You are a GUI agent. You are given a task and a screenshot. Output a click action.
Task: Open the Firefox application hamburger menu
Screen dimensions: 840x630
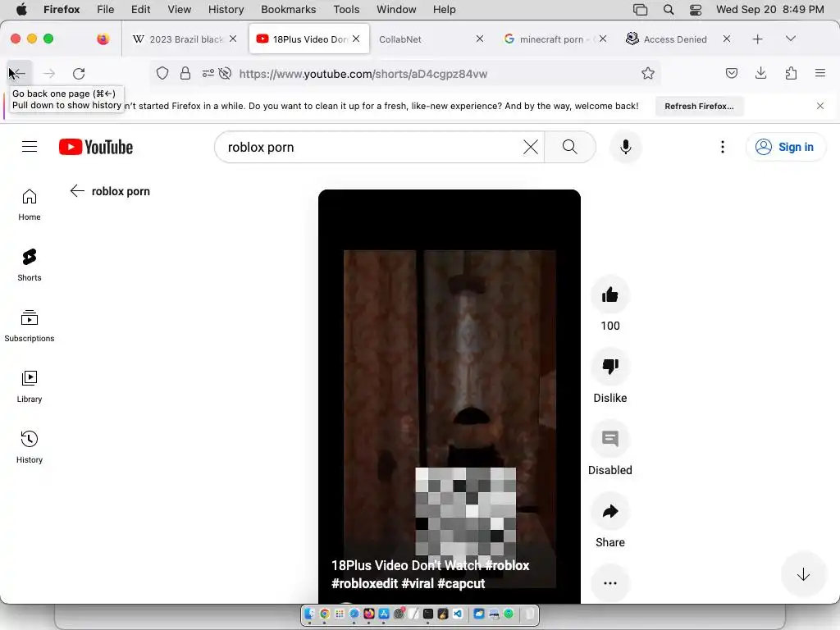click(x=820, y=73)
